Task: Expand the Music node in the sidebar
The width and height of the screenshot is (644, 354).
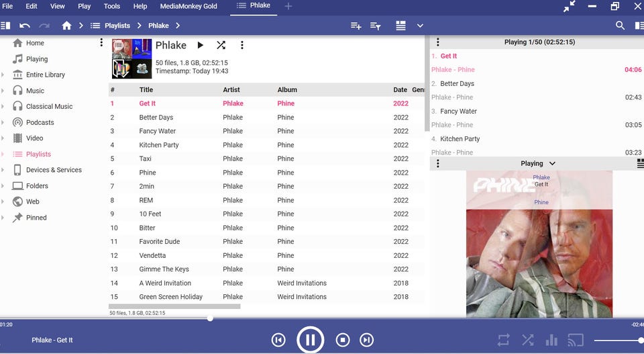Action: (x=3, y=91)
